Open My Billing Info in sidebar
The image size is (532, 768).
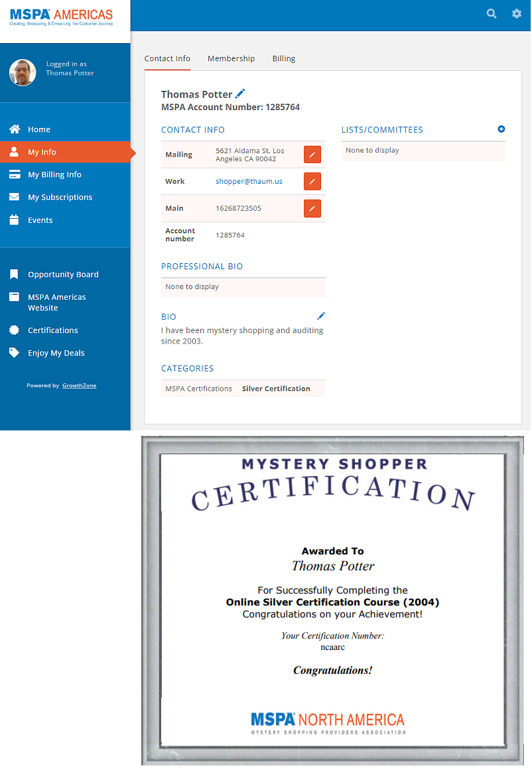(54, 174)
